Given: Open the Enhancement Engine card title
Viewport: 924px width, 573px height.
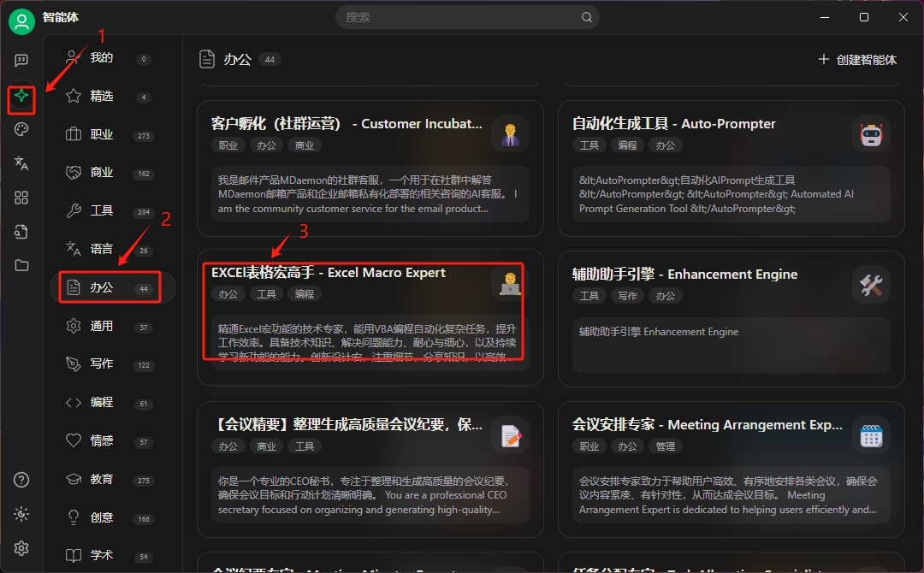Looking at the screenshot, I should pos(684,275).
